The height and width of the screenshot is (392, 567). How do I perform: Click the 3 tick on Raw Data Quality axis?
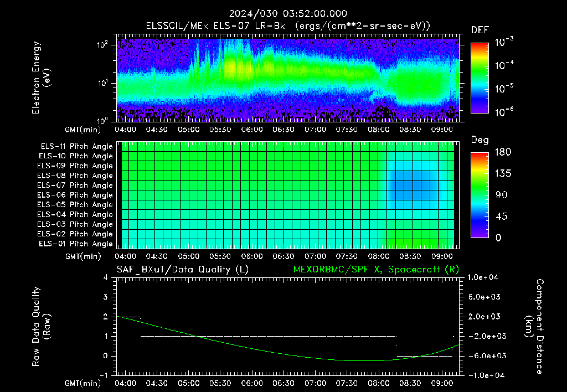click(x=106, y=297)
